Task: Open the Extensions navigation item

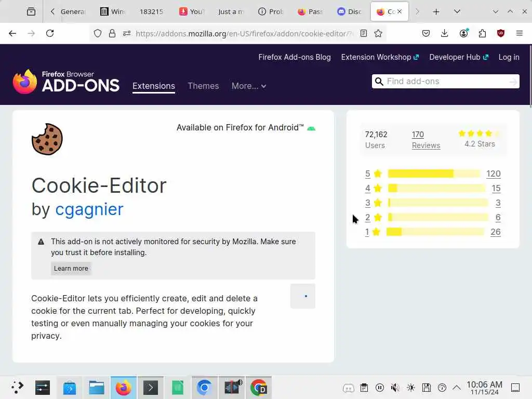Action: [x=154, y=86]
